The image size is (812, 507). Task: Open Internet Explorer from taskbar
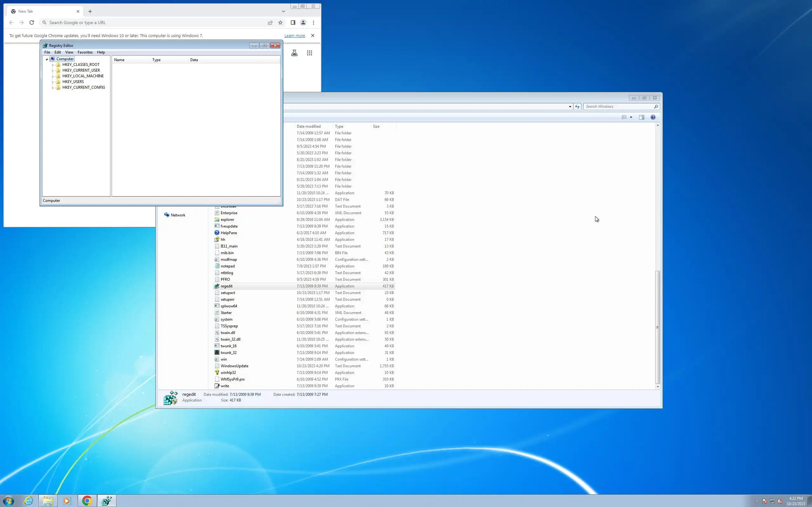[x=29, y=501]
